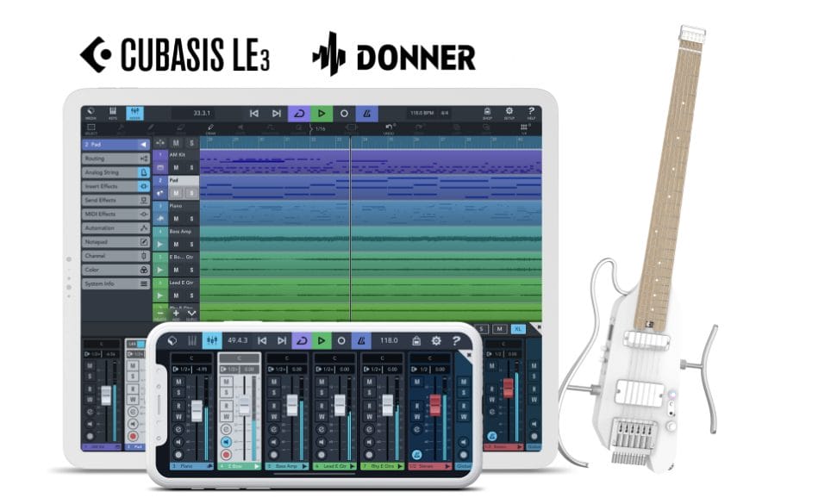Viewport: 837px width, 504px height.
Task: Collapse the 2 Pad inspector header
Action: pos(143,145)
